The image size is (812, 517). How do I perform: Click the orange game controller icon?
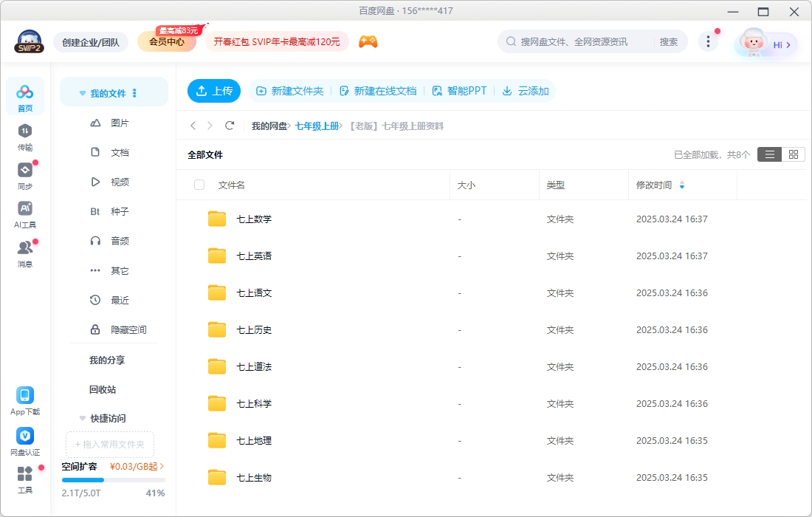368,41
